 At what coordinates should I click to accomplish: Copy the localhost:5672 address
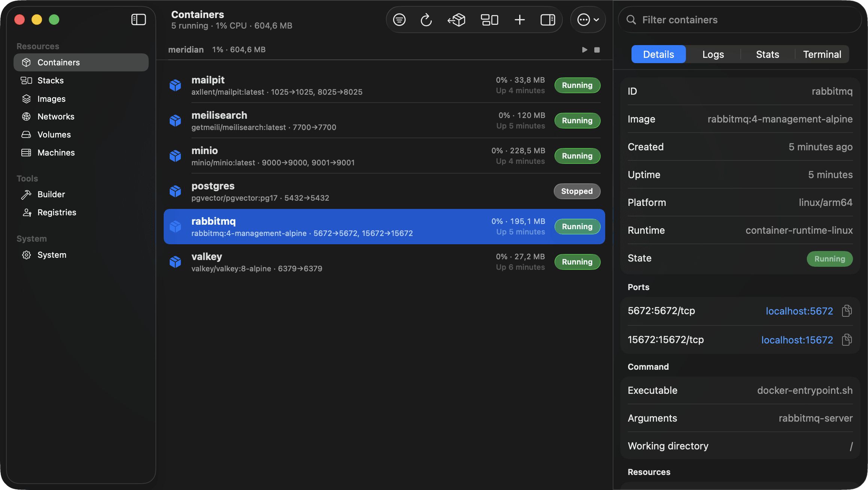click(847, 311)
